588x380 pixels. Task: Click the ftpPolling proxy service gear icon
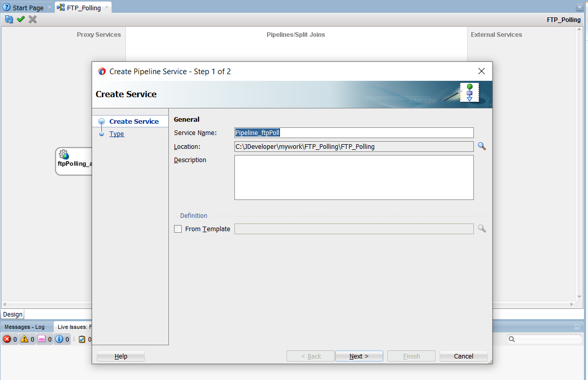(64, 154)
